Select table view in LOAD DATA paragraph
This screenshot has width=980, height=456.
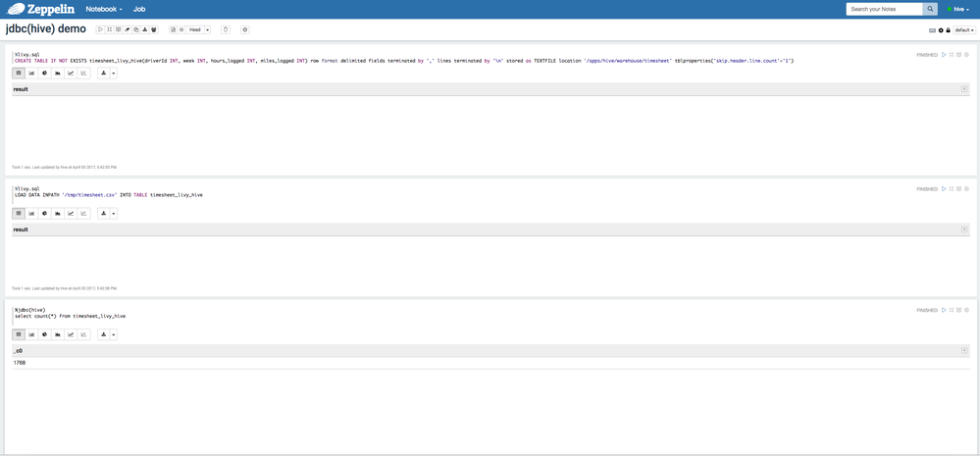(19, 213)
